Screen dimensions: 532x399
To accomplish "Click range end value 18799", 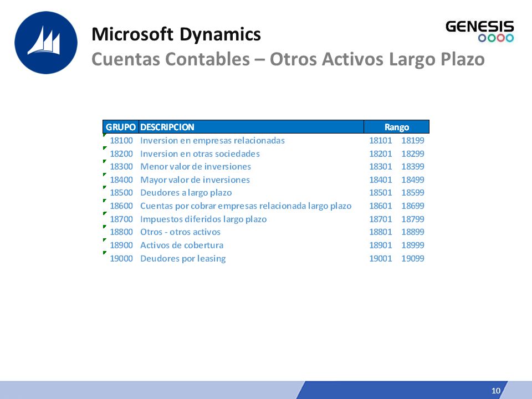I will coord(412,219).
